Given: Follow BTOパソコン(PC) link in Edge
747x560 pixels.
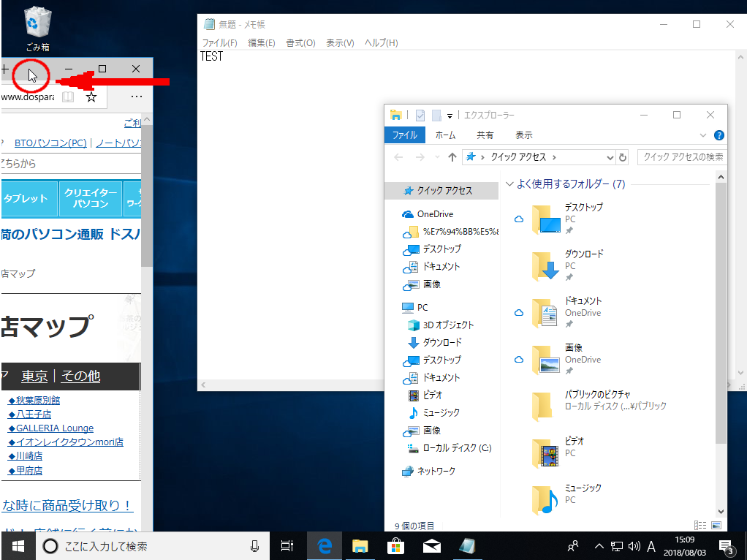Looking at the screenshot, I should coord(50,143).
